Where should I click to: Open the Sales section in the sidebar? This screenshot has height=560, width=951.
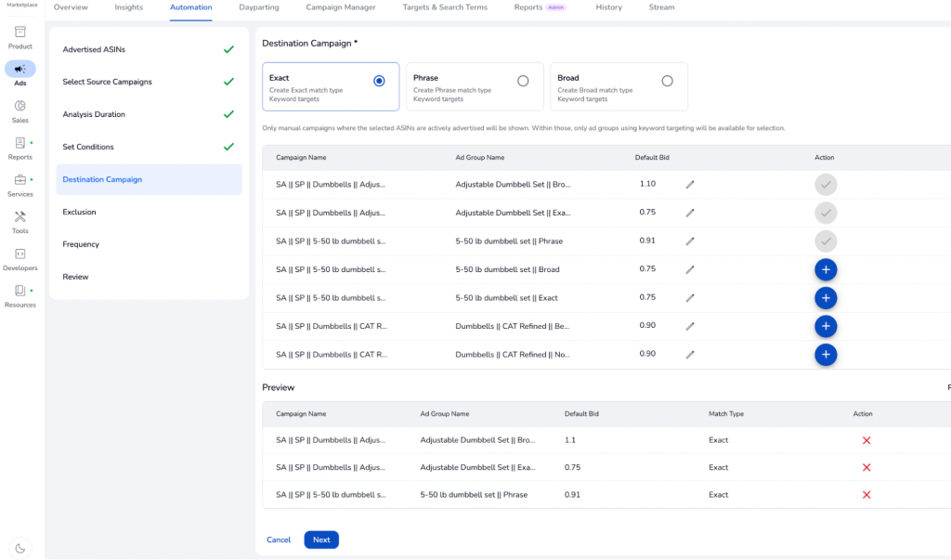point(20,111)
